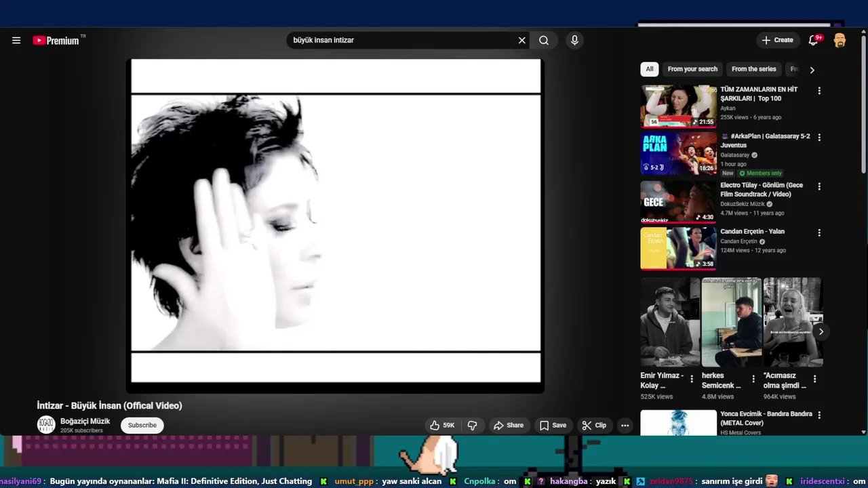Select the All filter chip
The height and width of the screenshot is (488, 868).
(650, 69)
